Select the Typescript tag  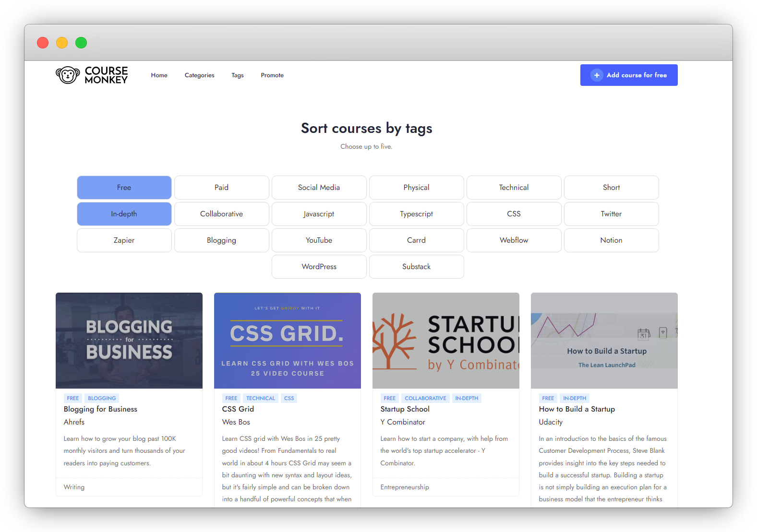(417, 214)
